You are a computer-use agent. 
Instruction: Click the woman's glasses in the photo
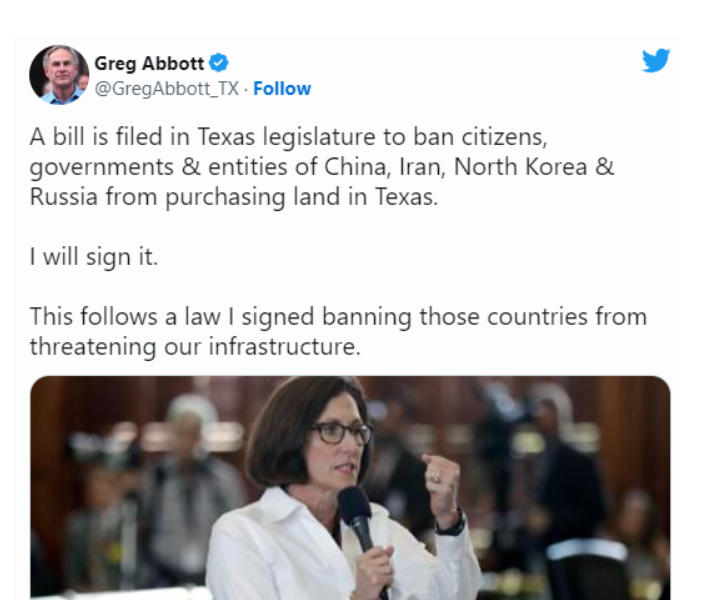342,433
